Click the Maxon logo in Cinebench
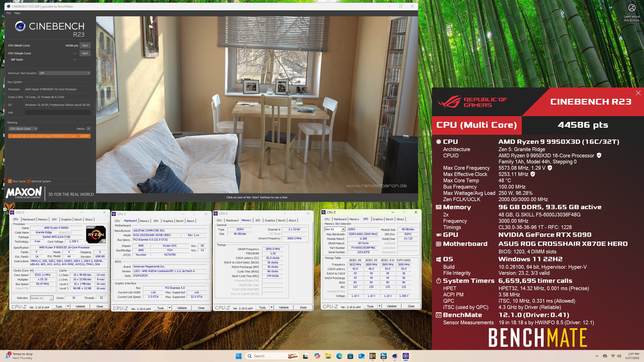 24,193
